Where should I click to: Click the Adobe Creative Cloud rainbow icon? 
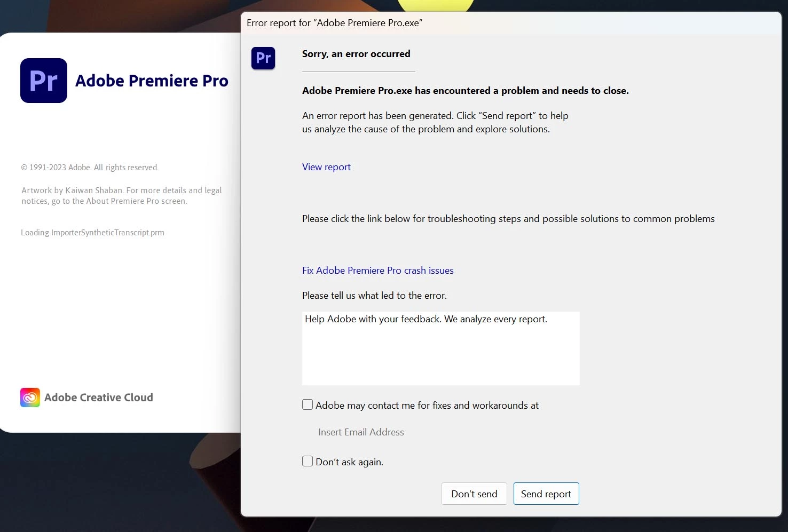coord(30,398)
